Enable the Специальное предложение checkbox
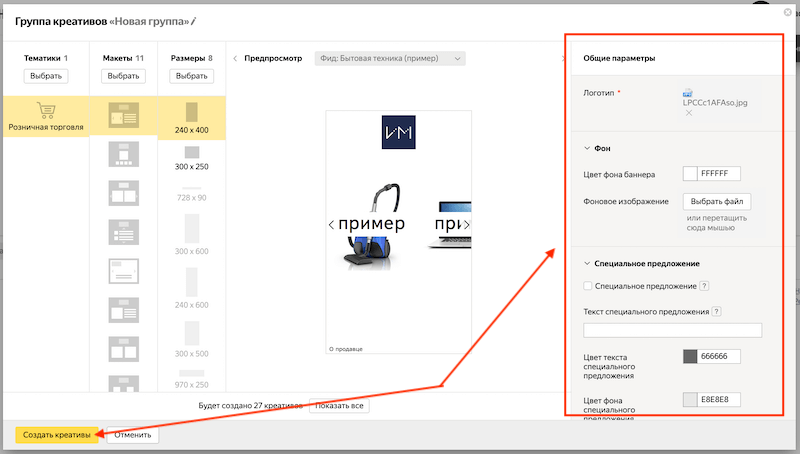Image resolution: width=800 pixels, height=454 pixels. pyautogui.click(x=588, y=286)
